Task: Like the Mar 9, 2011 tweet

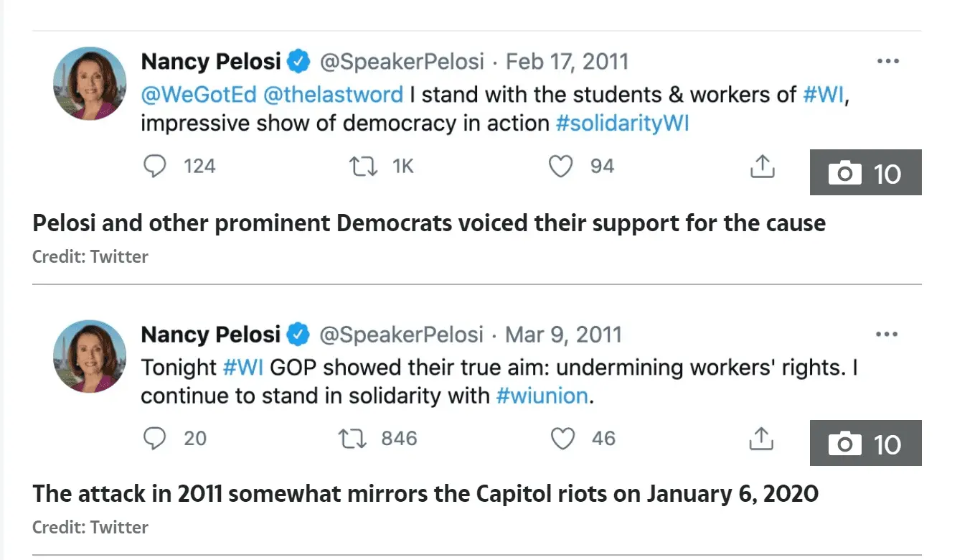Action: tap(562, 439)
